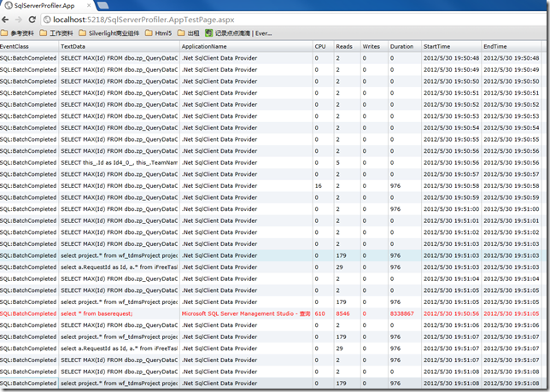Click the EndTime 2012/5/30 19:50:51 cell
550x392 pixels.
pyautogui.click(x=511, y=93)
